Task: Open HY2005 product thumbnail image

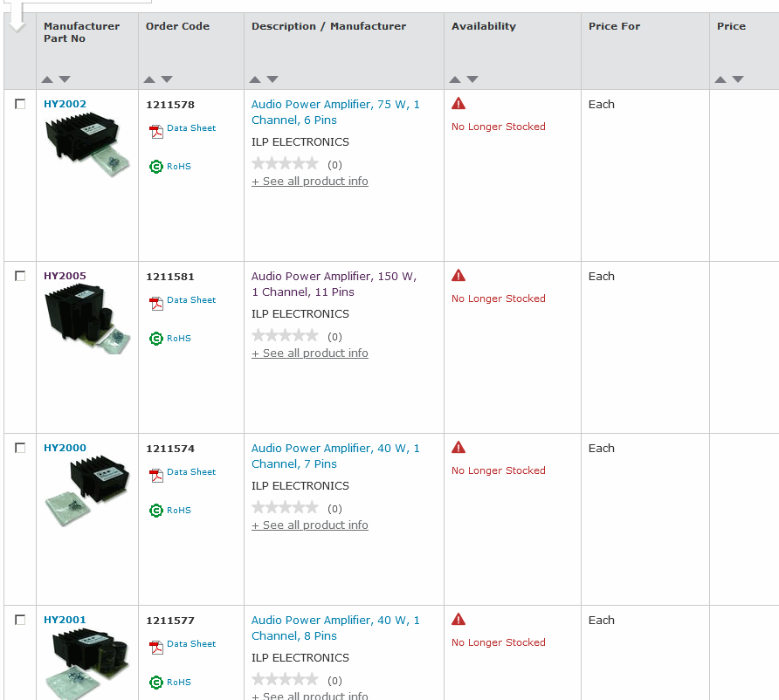Action: click(x=87, y=319)
